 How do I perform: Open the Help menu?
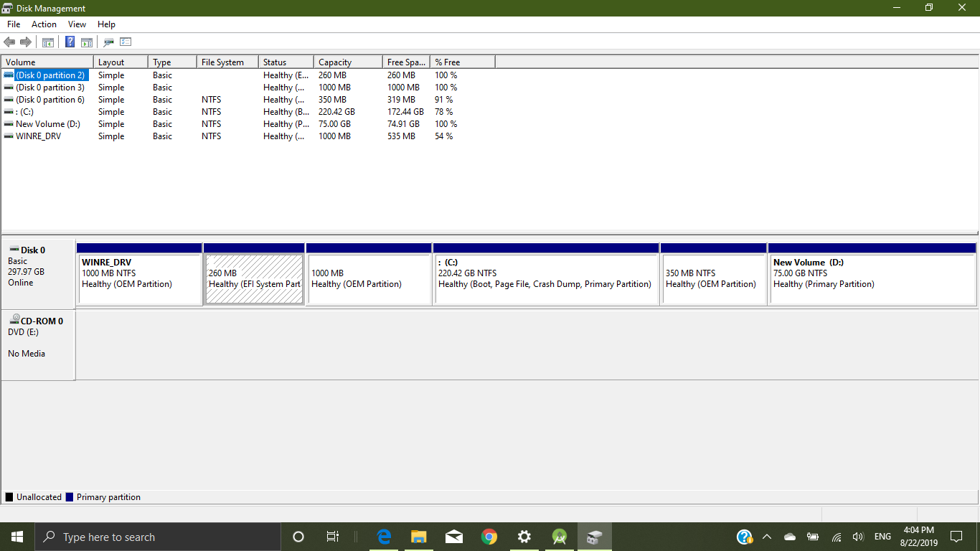point(106,24)
